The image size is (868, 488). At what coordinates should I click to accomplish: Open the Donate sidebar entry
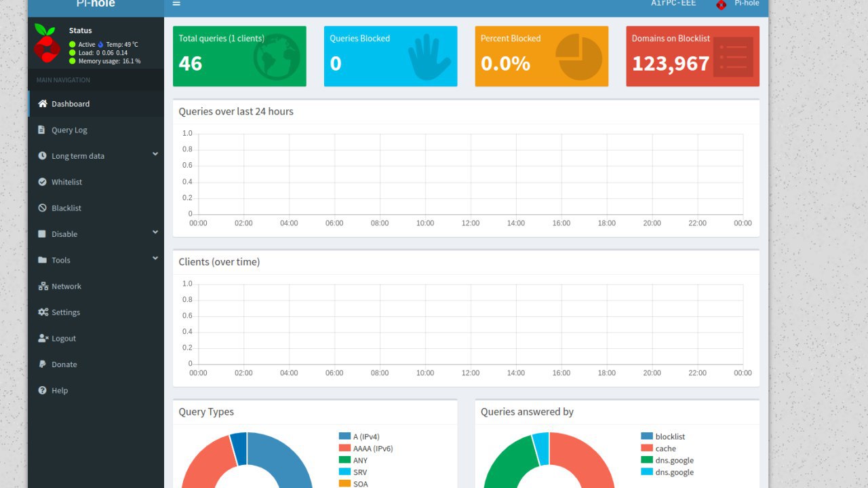[x=96, y=364]
